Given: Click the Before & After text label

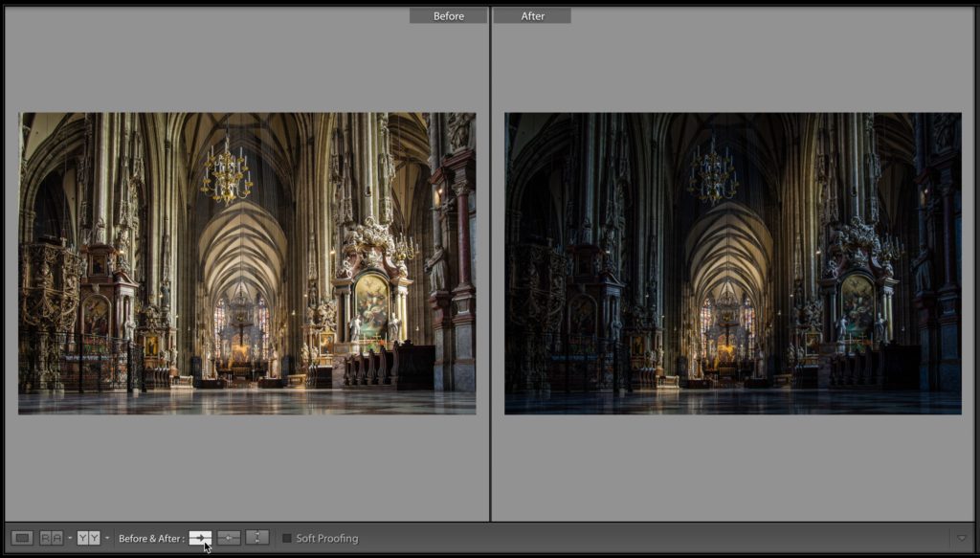Looking at the screenshot, I should [x=152, y=538].
